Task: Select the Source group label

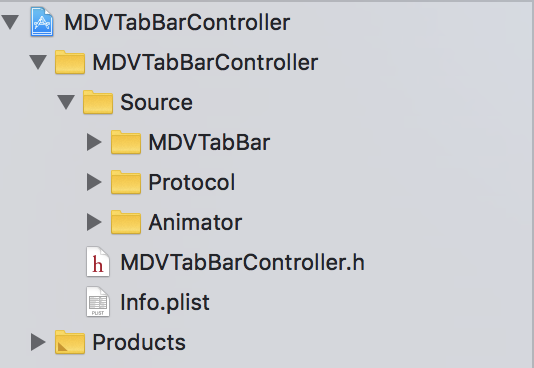Action: [x=156, y=102]
